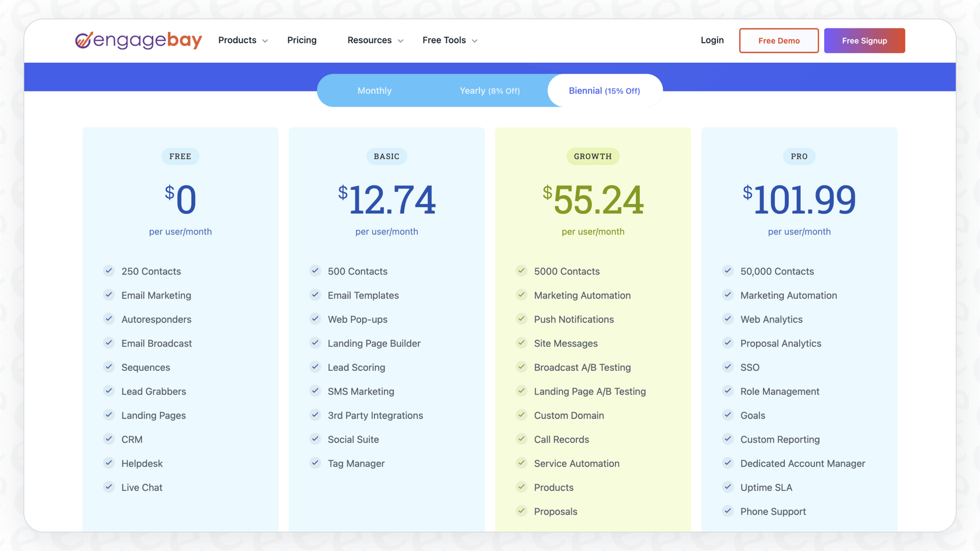Open the Pricing page
Screen dimensions: 980x551
(x=302, y=40)
